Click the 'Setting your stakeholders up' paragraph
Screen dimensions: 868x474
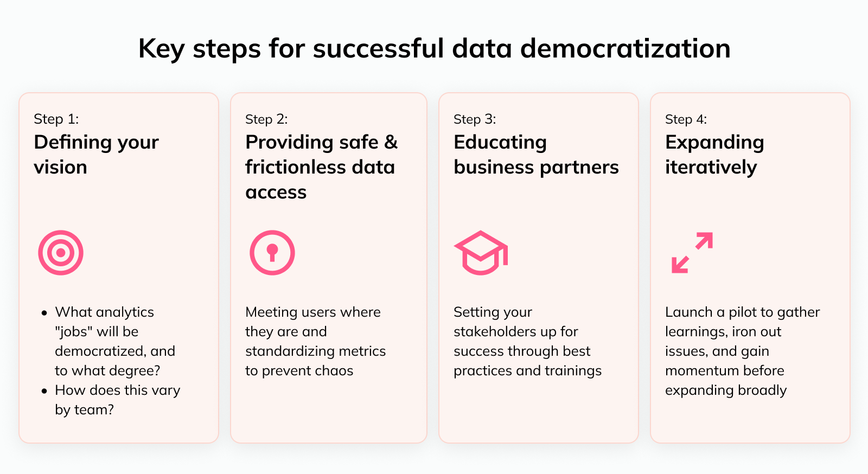527,341
